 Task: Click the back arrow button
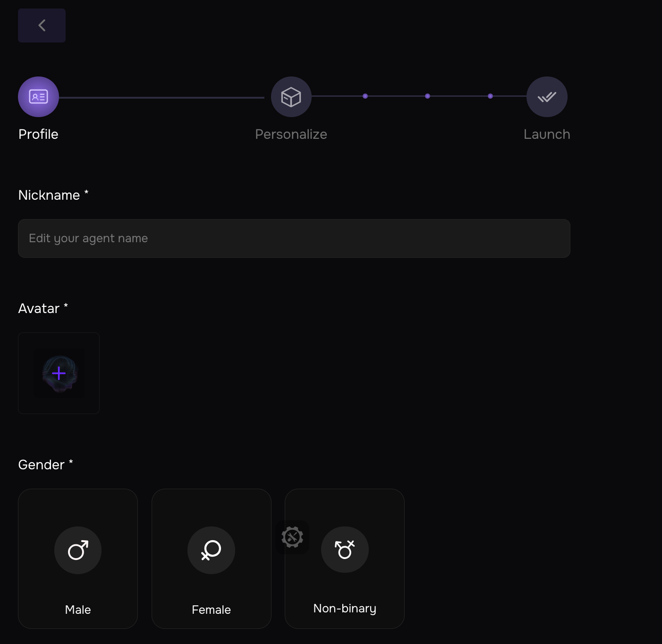pyautogui.click(x=42, y=25)
